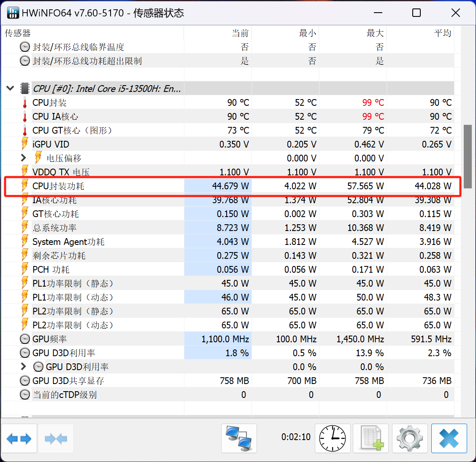Image resolution: width=476 pixels, height=462 pixels.
Task: Click the CPU封装 temperature row
Action: point(50,102)
